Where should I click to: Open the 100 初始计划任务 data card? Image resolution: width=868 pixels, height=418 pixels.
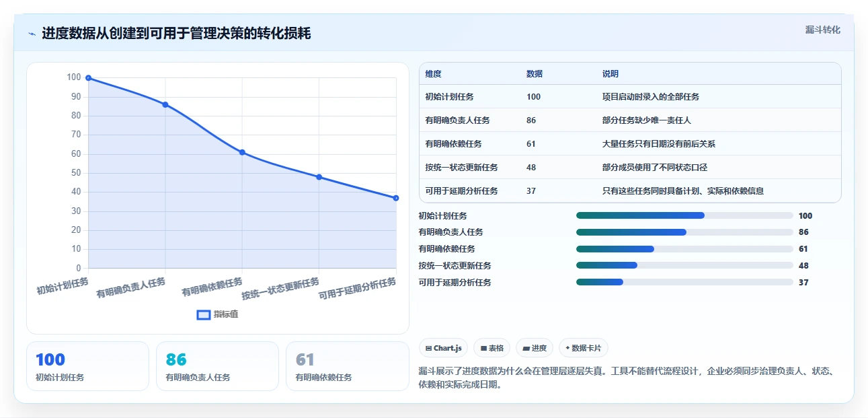pos(87,366)
